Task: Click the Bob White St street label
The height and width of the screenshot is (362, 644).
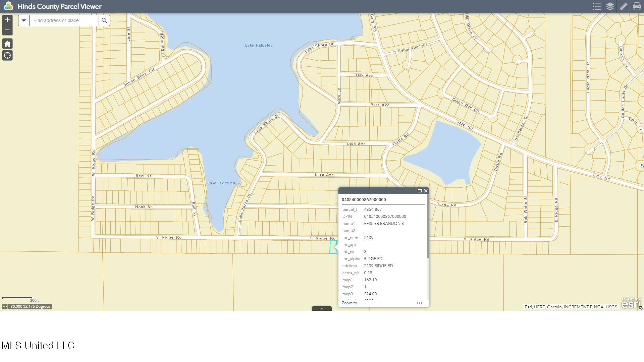Action: [x=526, y=209]
